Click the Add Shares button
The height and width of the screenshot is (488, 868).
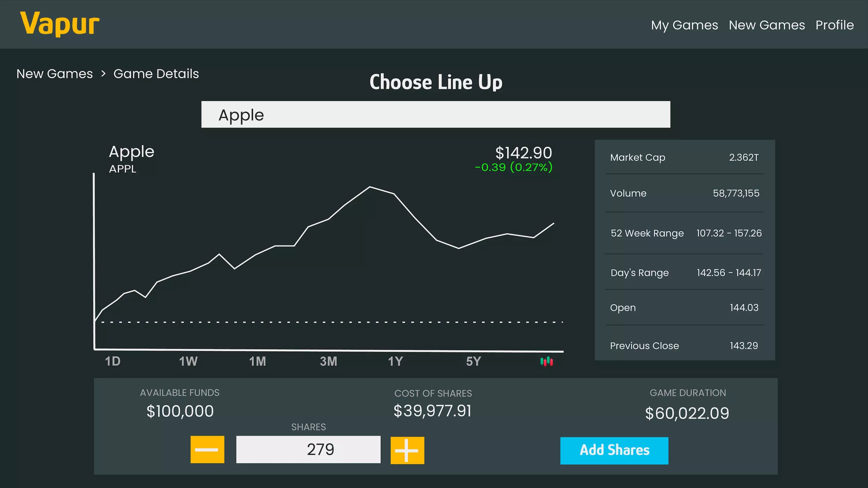[x=614, y=450]
